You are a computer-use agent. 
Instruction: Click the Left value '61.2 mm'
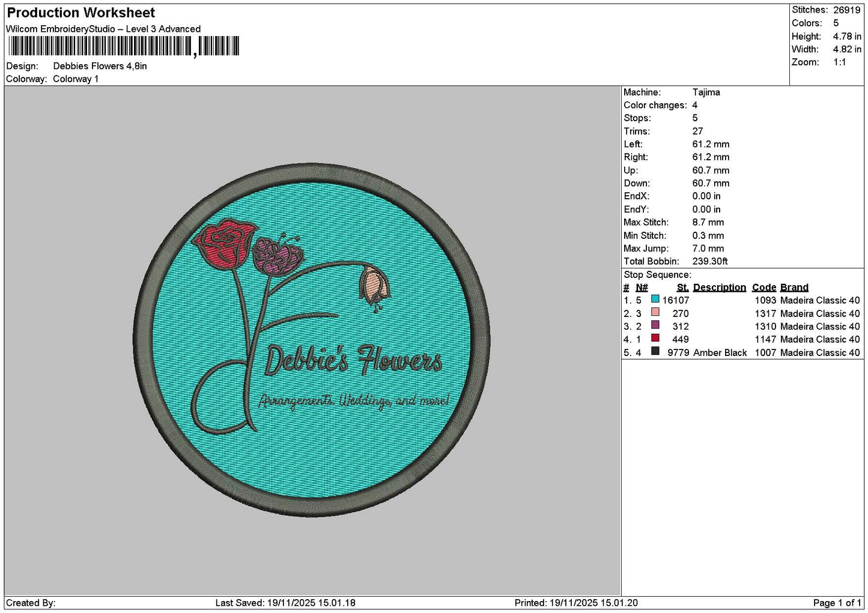[711, 145]
